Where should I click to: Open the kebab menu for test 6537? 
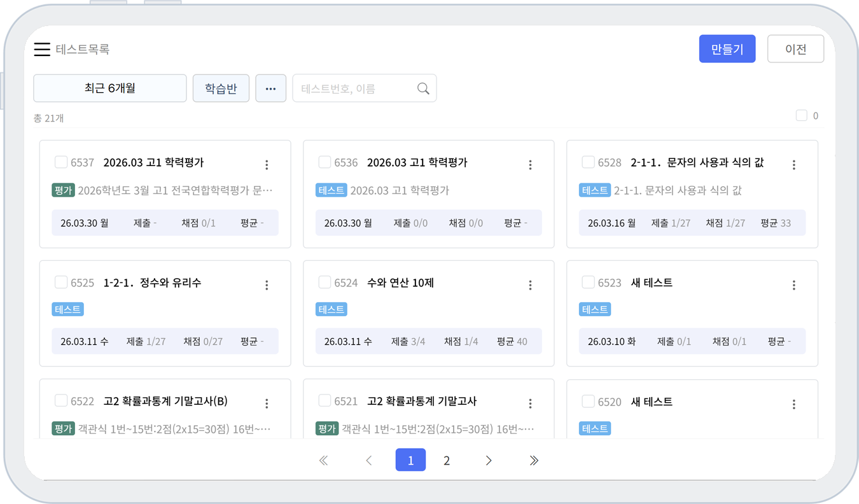(x=267, y=165)
